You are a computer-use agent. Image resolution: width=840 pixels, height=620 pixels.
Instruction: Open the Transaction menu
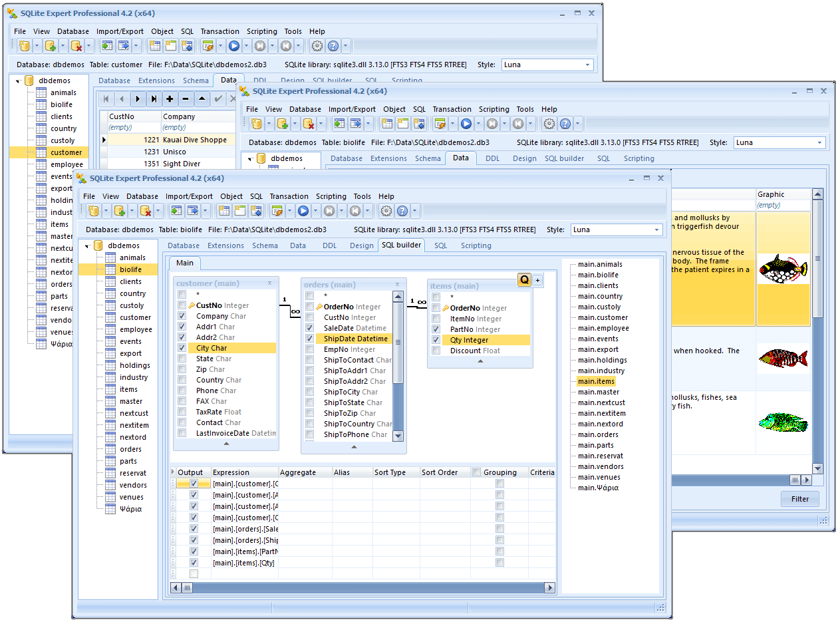point(289,196)
